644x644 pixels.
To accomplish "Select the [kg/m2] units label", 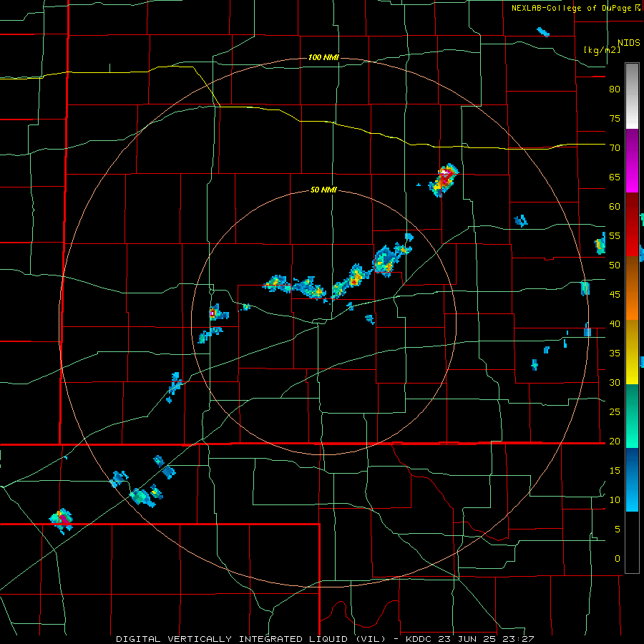I will tap(602, 50).
